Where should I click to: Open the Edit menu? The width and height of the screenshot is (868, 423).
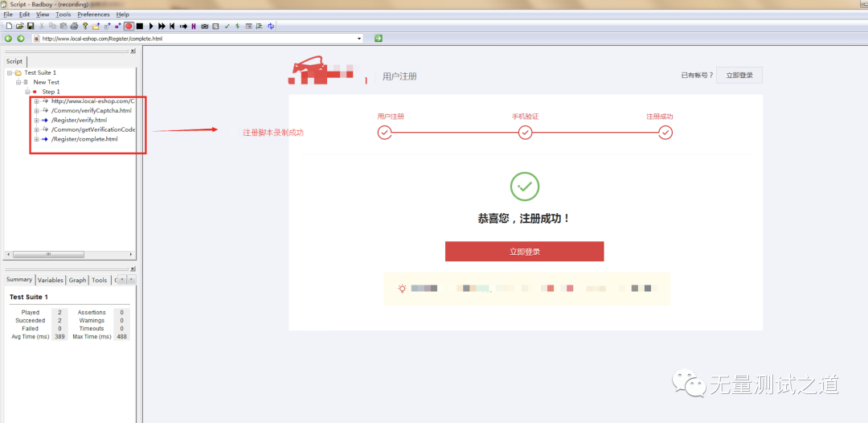click(x=24, y=14)
